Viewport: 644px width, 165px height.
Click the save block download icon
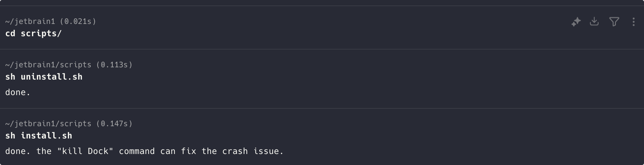(594, 21)
